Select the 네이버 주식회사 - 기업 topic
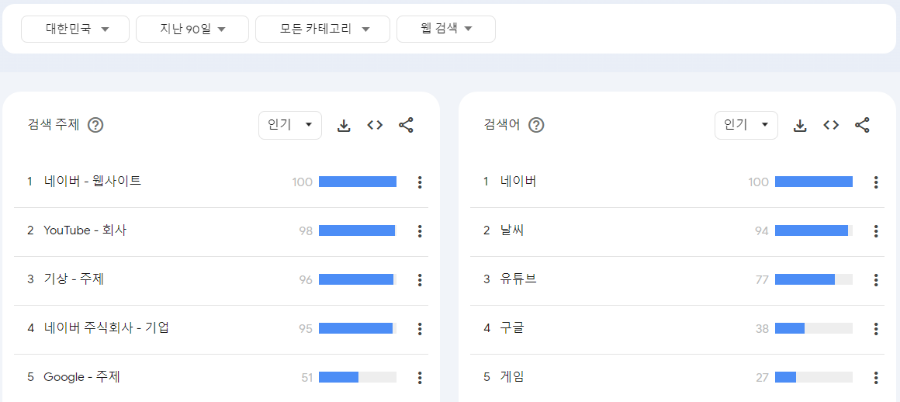 (x=106, y=328)
